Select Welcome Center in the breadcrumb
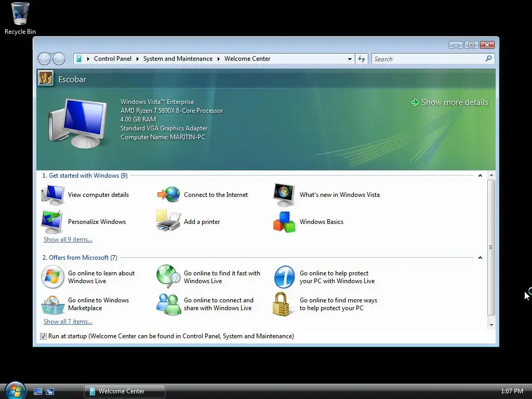The height and width of the screenshot is (399, 532). click(247, 59)
